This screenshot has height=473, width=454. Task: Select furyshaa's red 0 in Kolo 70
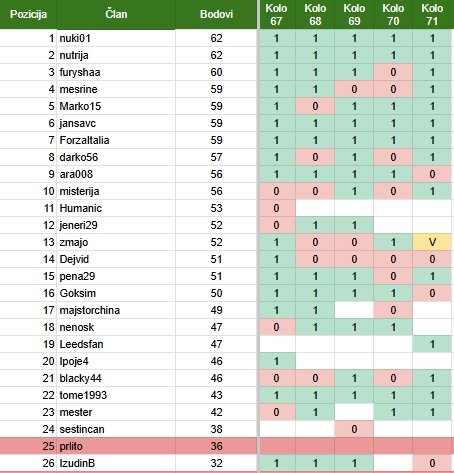tap(393, 72)
